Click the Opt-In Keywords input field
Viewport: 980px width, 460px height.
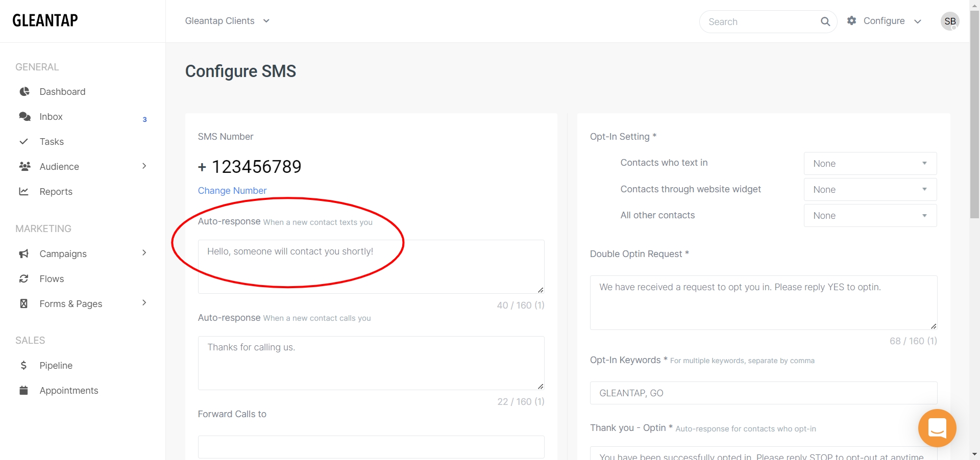[763, 393]
